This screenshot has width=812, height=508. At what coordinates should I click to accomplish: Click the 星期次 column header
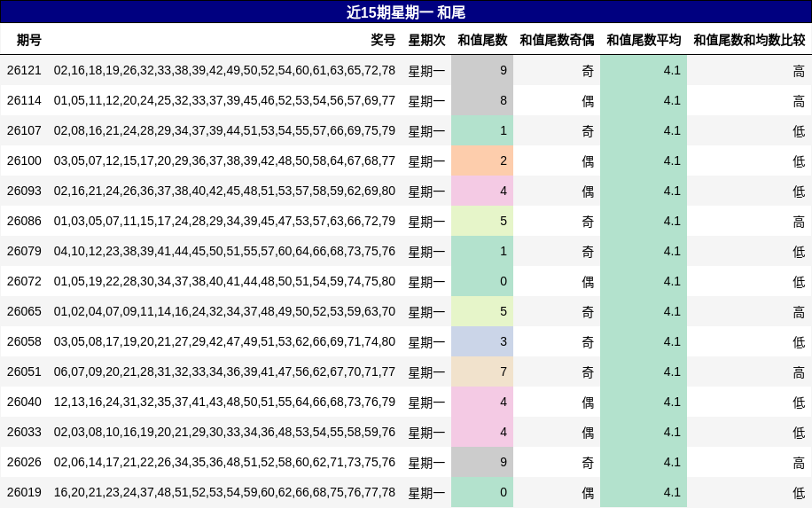(x=426, y=40)
